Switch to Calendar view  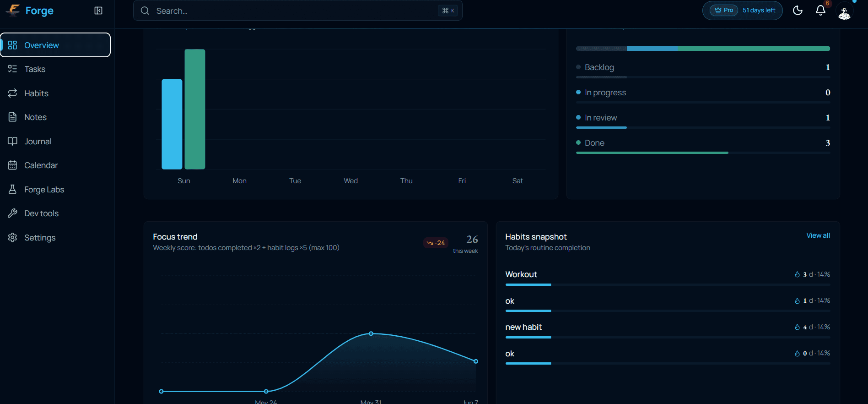click(55, 165)
